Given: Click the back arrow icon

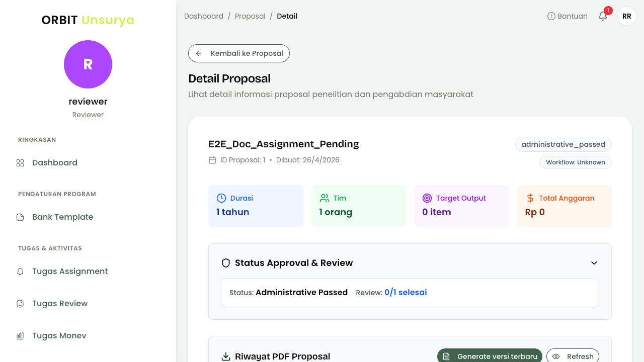Looking at the screenshot, I should coord(199,53).
